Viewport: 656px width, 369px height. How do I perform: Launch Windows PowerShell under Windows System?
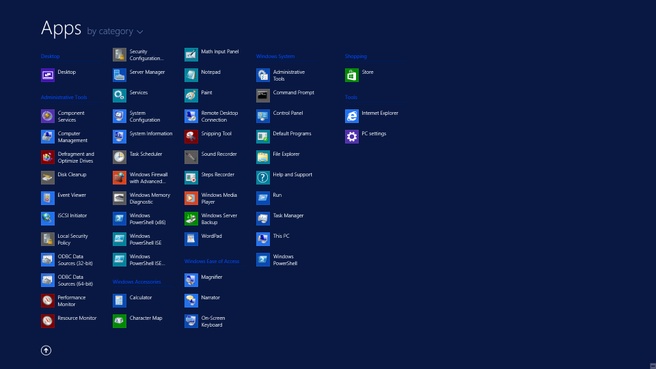[277, 260]
